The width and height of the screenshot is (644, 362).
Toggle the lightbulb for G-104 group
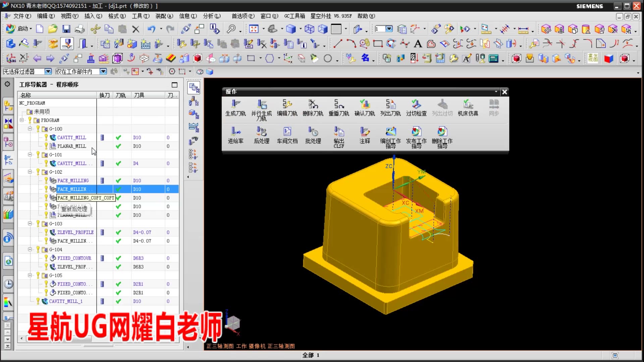(x=38, y=249)
